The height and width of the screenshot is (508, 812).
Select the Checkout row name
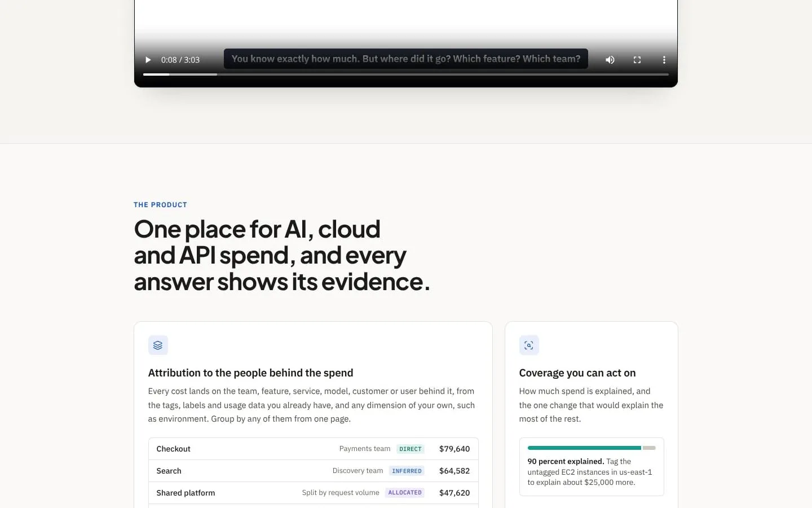click(173, 449)
